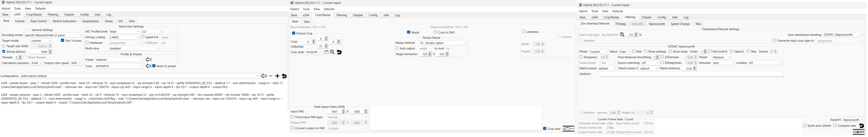Toggle the signal hrd checkbox
This screenshot has height=137, width=868.
coord(143,37)
